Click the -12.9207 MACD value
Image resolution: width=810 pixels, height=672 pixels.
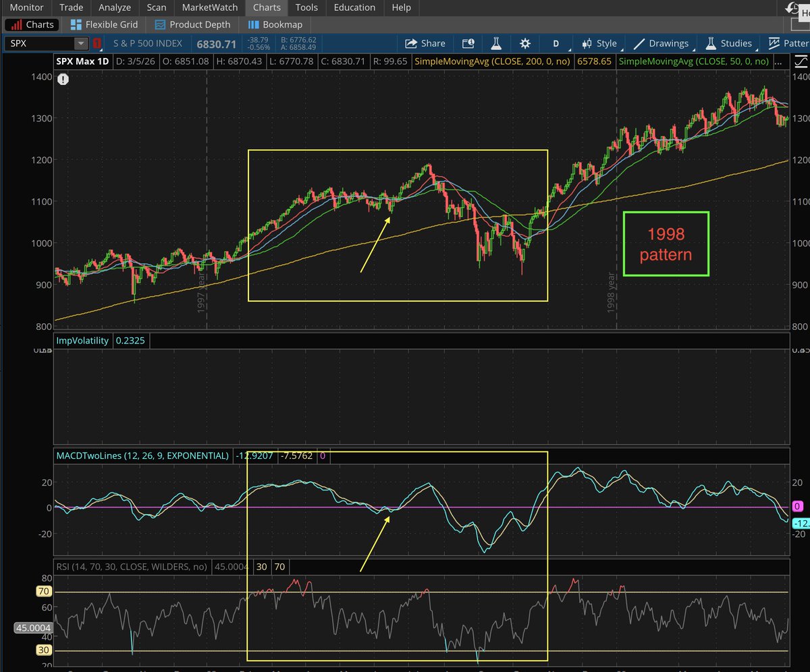click(x=253, y=456)
